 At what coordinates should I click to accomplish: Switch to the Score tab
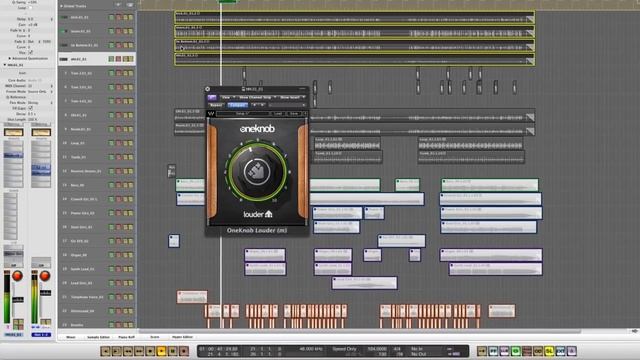pyautogui.click(x=155, y=337)
